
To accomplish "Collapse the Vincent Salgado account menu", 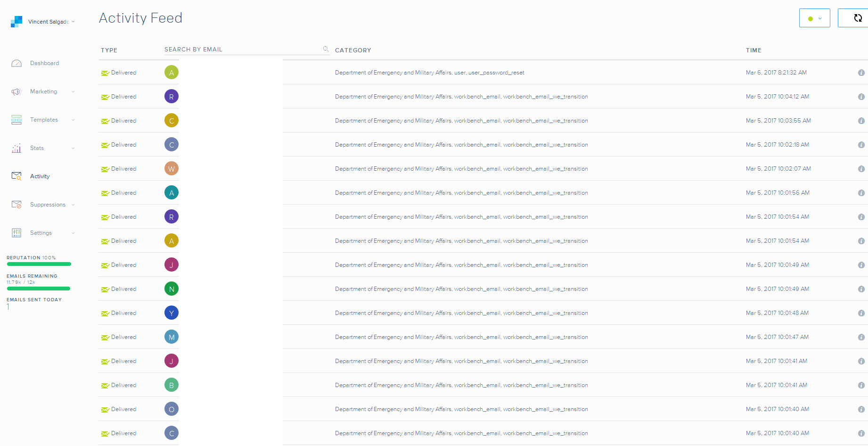I will [x=73, y=21].
